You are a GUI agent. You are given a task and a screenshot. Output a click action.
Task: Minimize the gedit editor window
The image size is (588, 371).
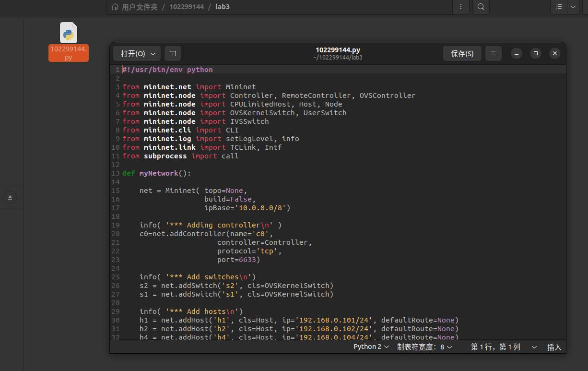(x=517, y=53)
